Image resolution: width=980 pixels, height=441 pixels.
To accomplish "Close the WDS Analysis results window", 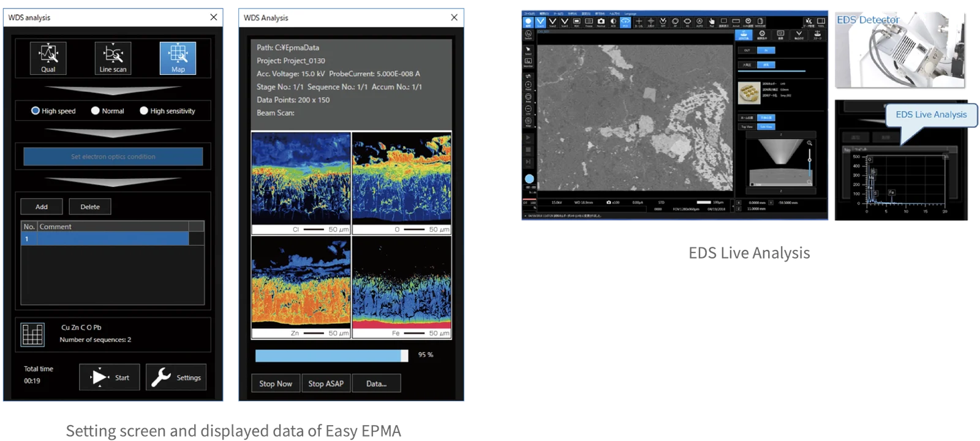I will coord(454,17).
